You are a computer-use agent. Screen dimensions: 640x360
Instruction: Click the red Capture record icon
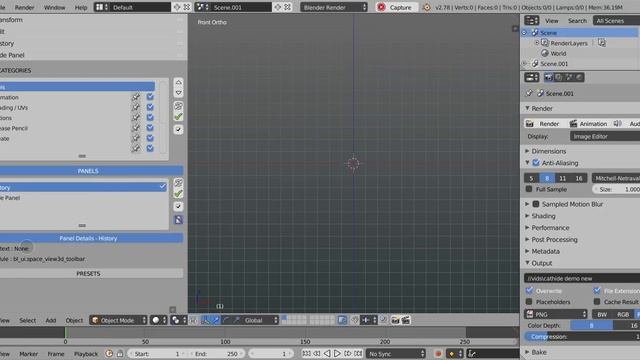(381, 7)
